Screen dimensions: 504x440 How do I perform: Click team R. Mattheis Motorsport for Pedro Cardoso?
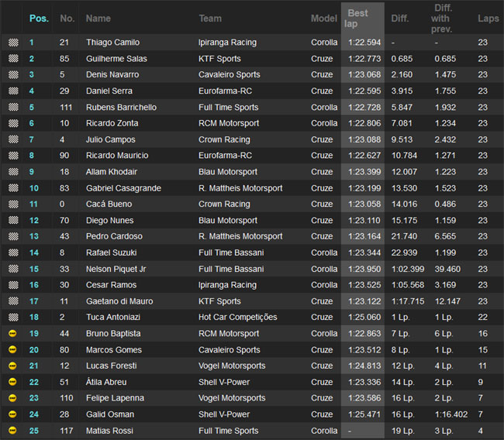click(240, 236)
